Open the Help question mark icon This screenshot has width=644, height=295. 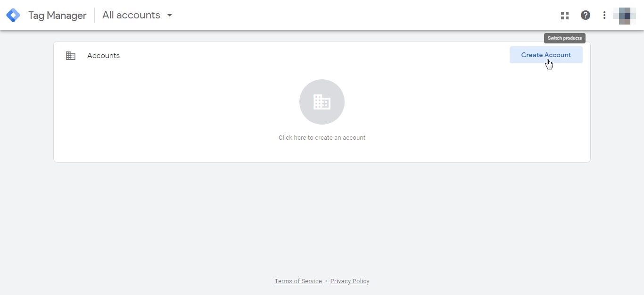coord(586,15)
